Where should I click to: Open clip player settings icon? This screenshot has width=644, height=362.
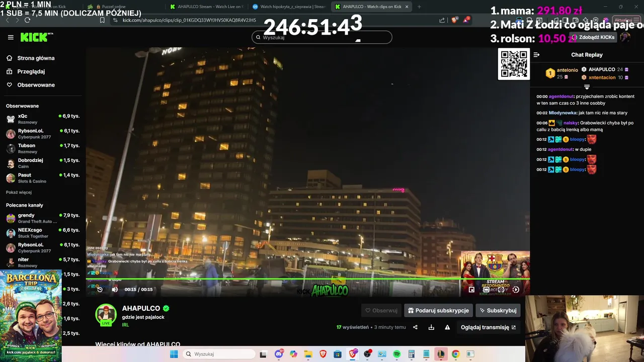point(516,290)
